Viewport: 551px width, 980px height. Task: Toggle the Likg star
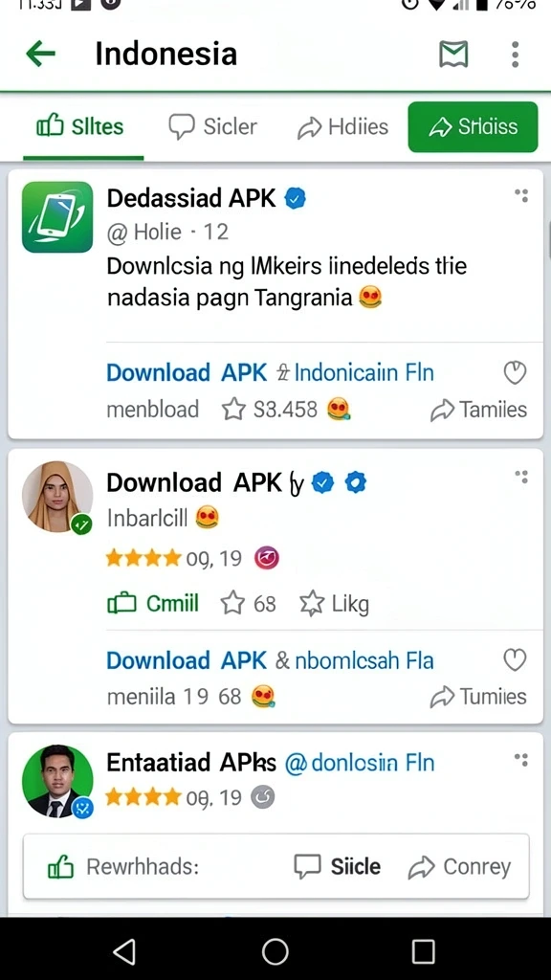click(x=312, y=604)
